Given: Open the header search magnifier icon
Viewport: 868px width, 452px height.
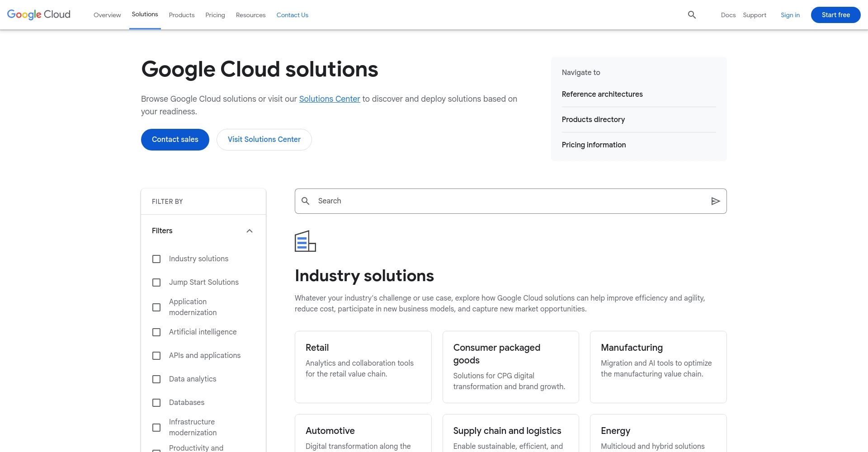Looking at the screenshot, I should 692,15.
